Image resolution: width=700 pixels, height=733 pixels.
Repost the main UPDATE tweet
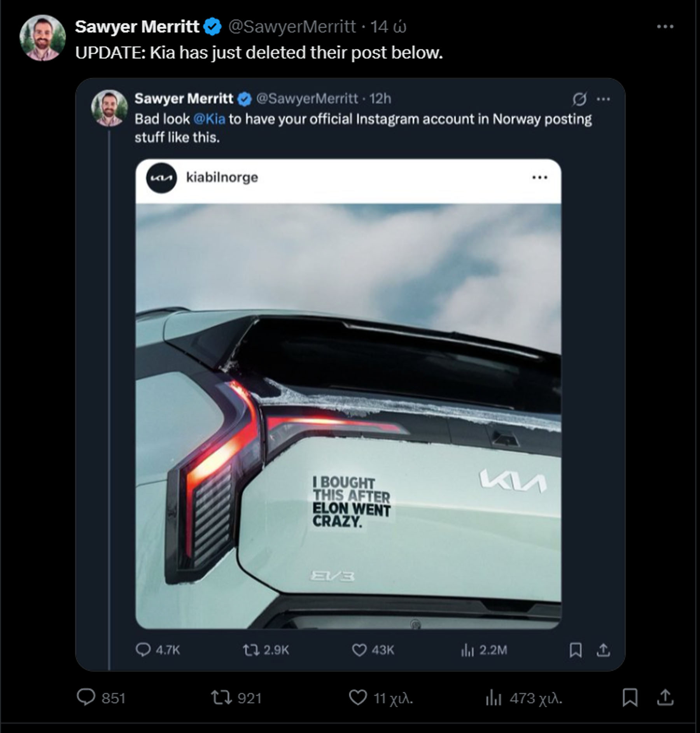tap(220, 697)
